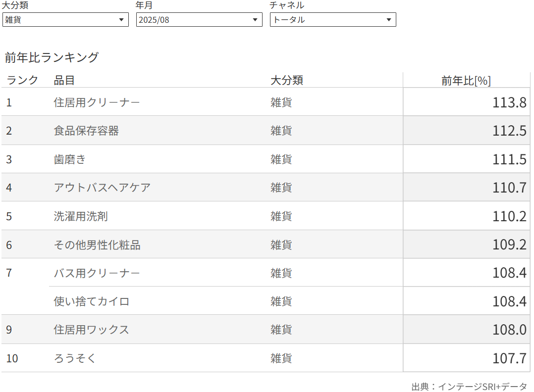Click the 品目 column header
The height and width of the screenshot is (392, 534).
coord(64,80)
